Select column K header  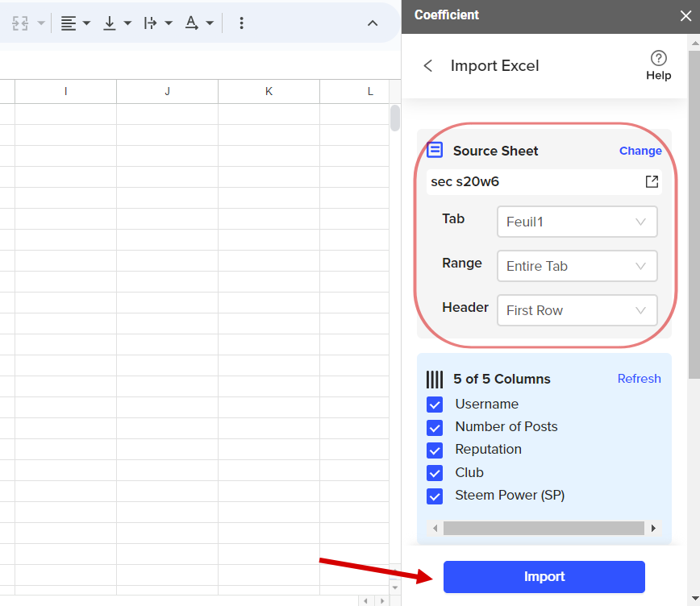269,92
